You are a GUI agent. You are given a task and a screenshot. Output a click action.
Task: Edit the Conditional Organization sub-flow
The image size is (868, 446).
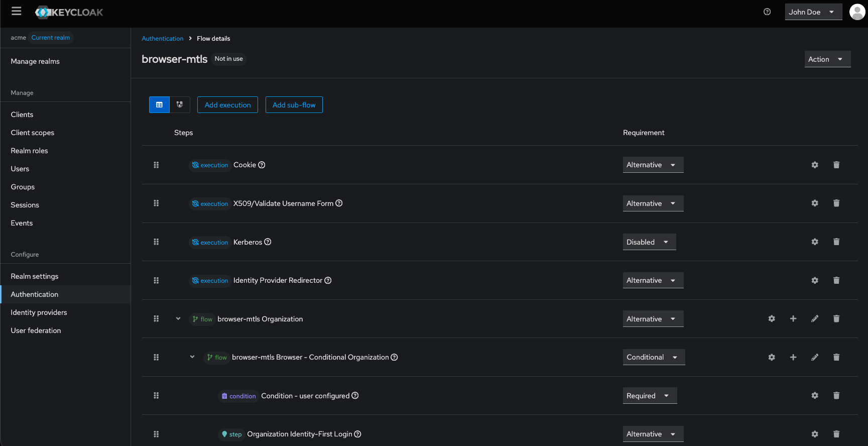(x=815, y=357)
